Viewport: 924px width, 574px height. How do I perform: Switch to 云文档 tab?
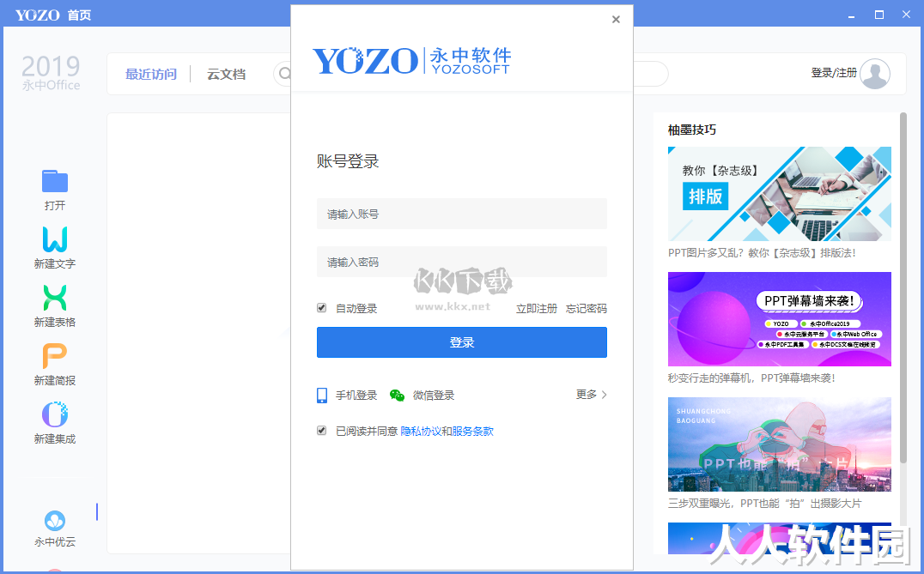point(227,74)
